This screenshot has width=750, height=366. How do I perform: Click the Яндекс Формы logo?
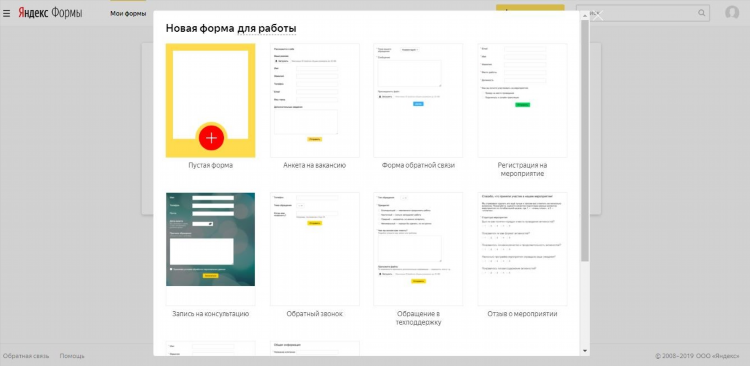coord(50,13)
